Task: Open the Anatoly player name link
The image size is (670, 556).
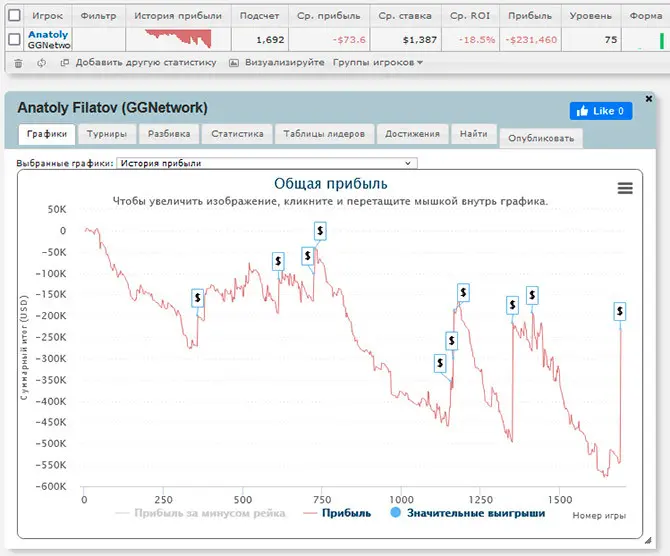Action: (x=48, y=34)
